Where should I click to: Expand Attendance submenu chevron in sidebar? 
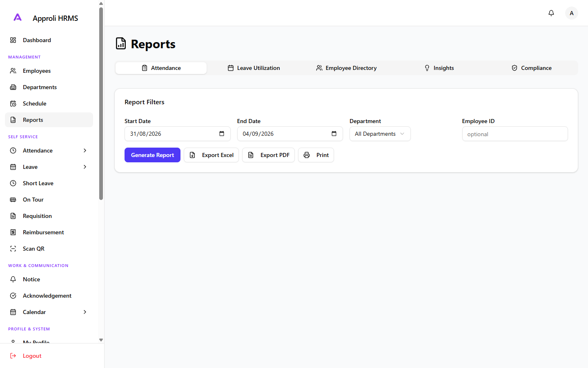coord(85,150)
